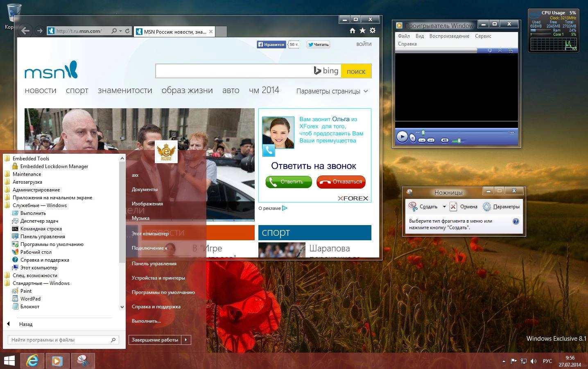
Task: Open Internet Explorer tools gear
Action: tap(373, 30)
